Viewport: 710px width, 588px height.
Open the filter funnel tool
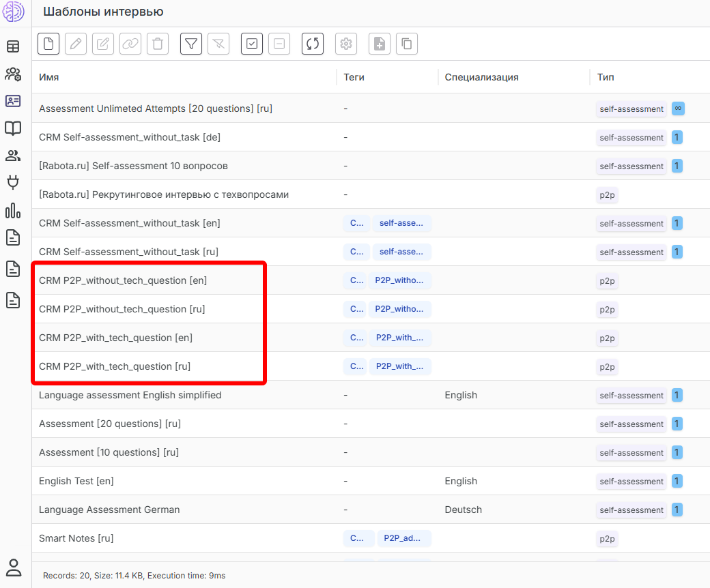(191, 44)
